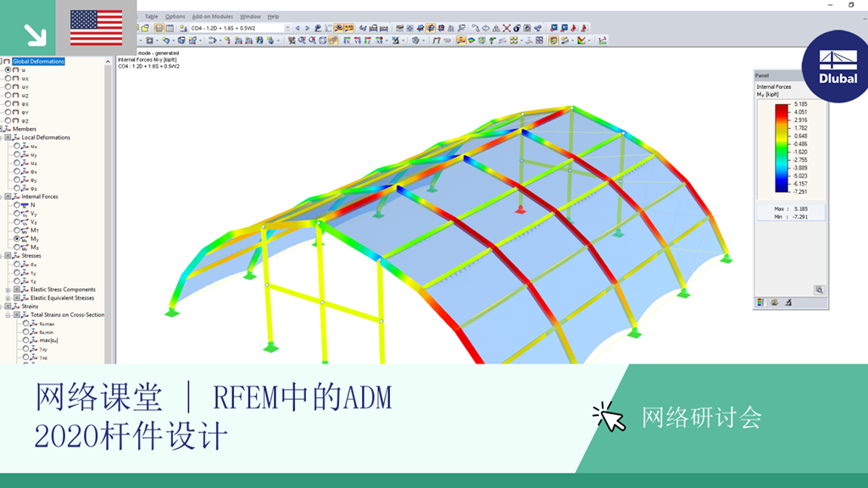868x488 pixels.
Task: Click navigator vertical scrollbar
Action: tap(108, 210)
